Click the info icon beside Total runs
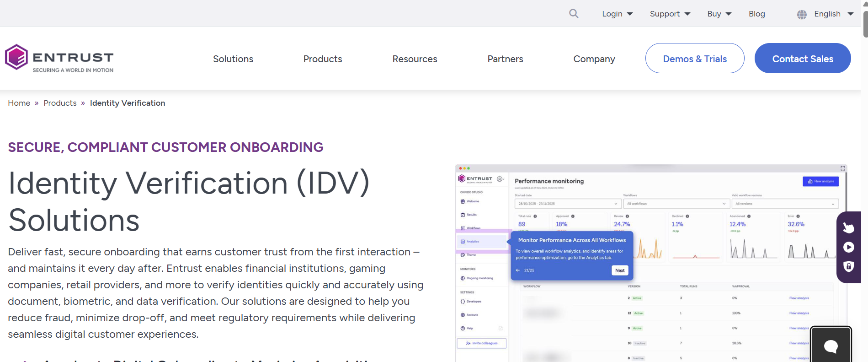868x362 pixels. point(535,216)
